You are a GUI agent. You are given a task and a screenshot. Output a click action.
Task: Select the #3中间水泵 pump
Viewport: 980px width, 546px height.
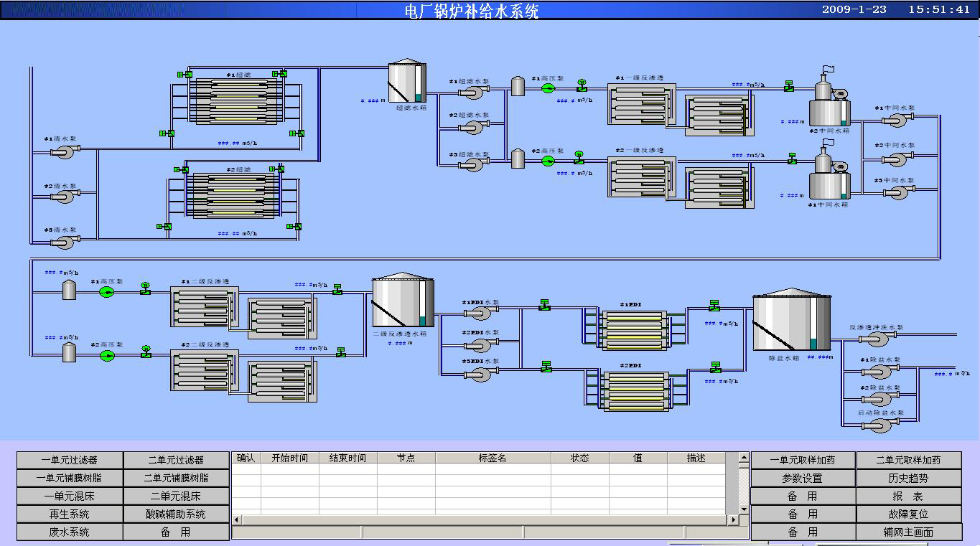(897, 192)
